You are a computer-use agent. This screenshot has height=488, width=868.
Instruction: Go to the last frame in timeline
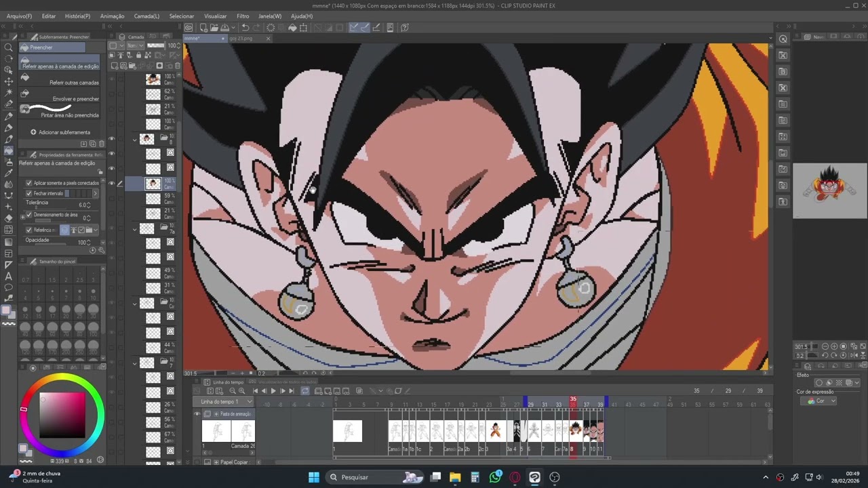pyautogui.click(x=292, y=391)
